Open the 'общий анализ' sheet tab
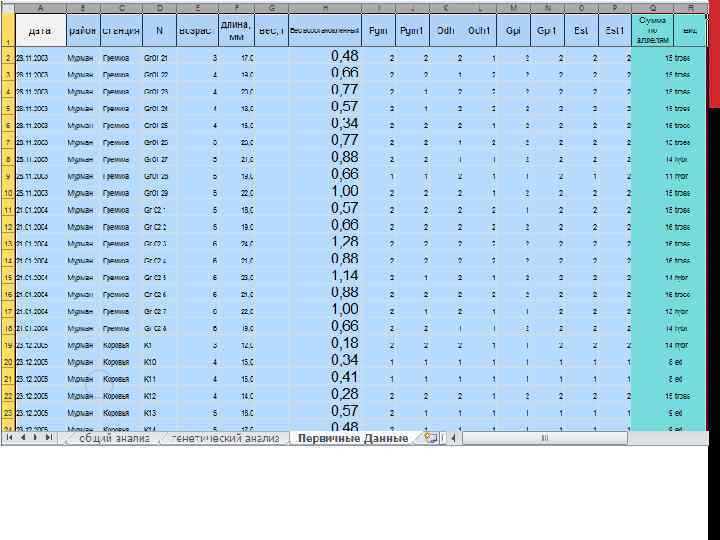Screen dimensions: 720x540 coord(114,439)
